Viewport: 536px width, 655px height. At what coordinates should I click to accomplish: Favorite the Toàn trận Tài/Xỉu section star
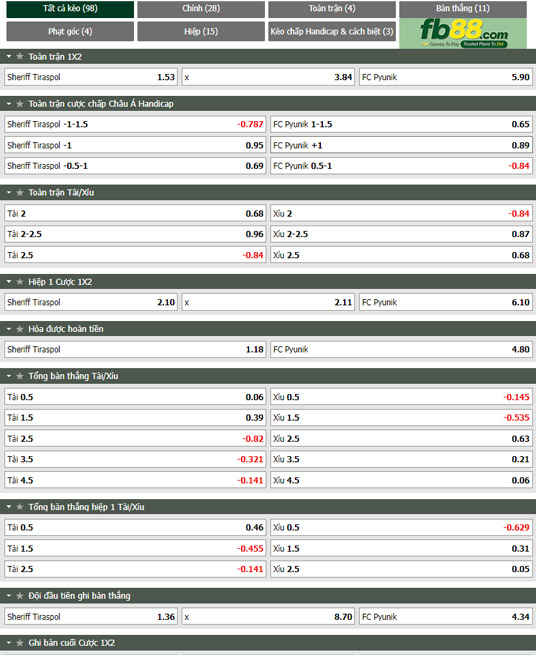click(x=20, y=193)
